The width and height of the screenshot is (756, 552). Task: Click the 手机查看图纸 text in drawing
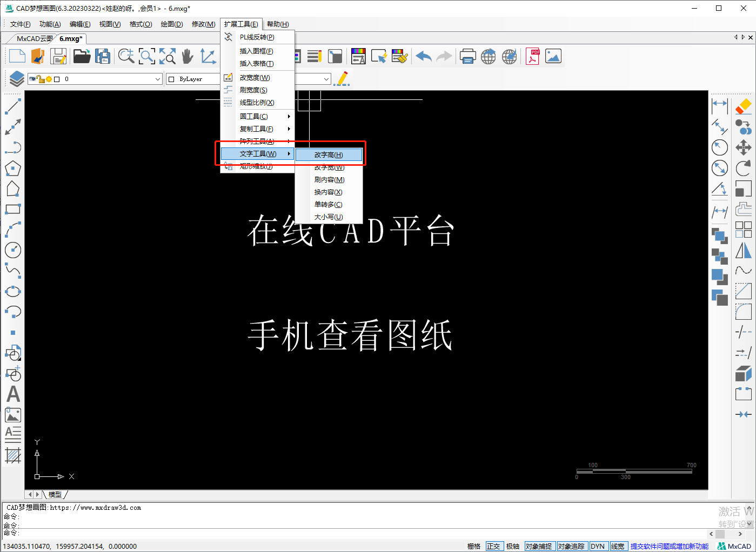pos(350,335)
